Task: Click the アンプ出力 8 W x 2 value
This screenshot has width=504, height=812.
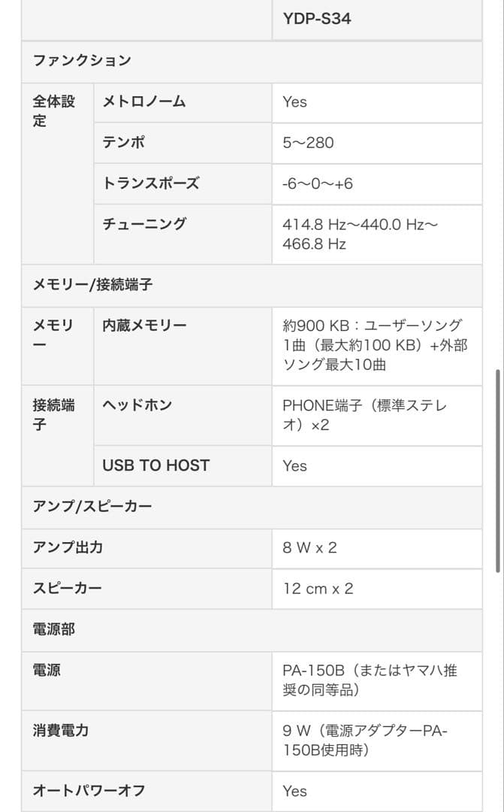Action: coord(309,547)
